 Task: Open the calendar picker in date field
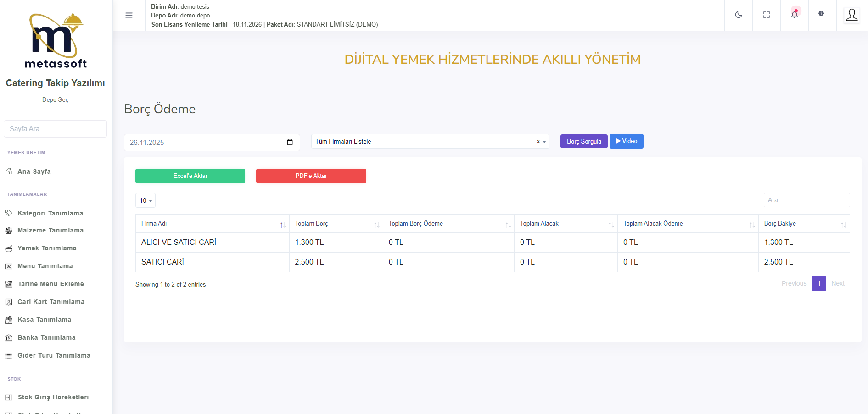click(290, 142)
